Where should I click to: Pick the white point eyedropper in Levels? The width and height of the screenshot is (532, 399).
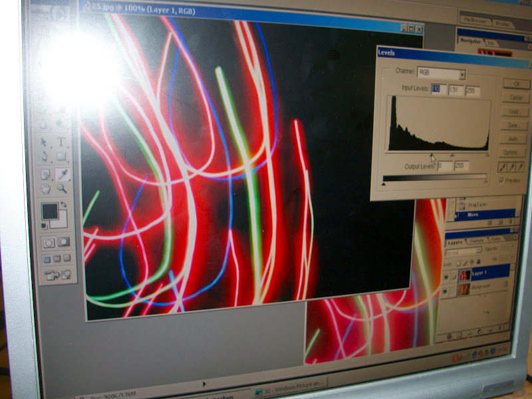[x=520, y=167]
